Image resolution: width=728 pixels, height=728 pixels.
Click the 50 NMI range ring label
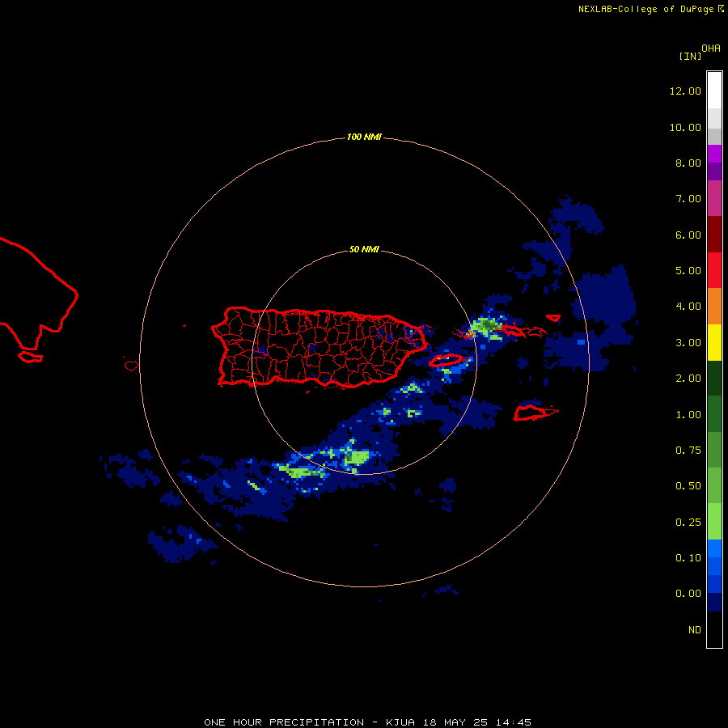(364, 249)
